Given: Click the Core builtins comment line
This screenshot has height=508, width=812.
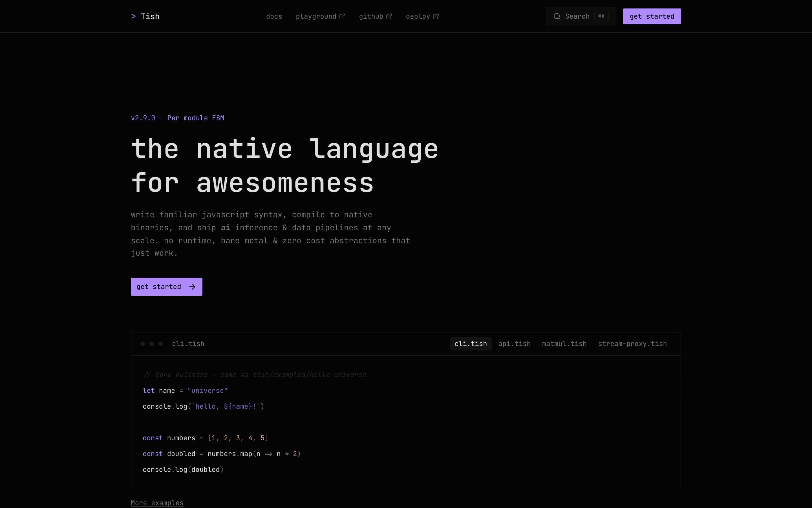Looking at the screenshot, I should point(254,375).
